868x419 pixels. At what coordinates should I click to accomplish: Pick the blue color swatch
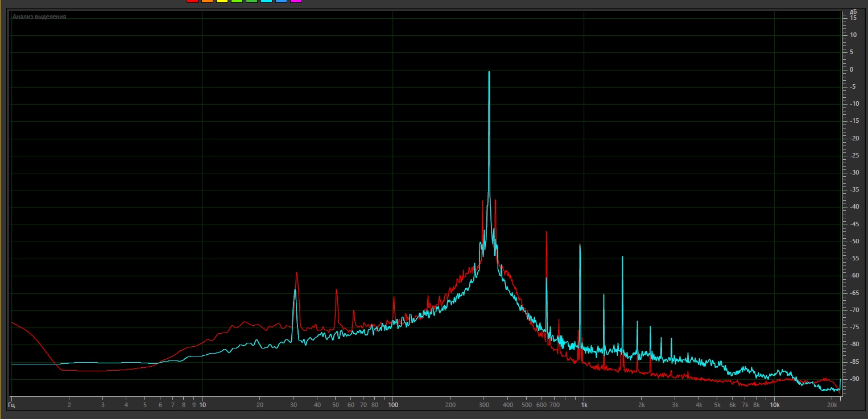(x=281, y=1)
